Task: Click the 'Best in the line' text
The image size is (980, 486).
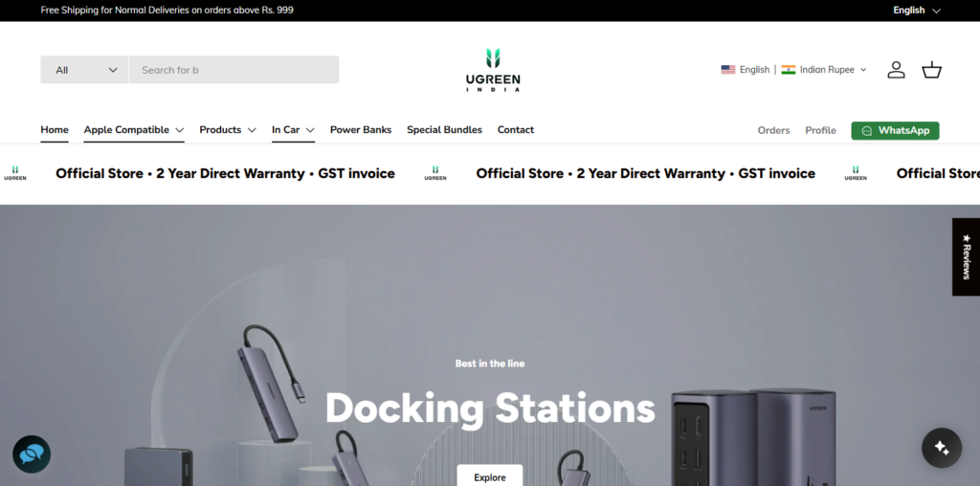Action: click(x=490, y=364)
